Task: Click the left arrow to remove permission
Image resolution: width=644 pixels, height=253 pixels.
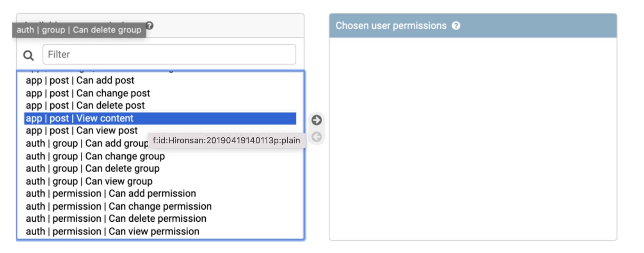Action: coord(317,137)
